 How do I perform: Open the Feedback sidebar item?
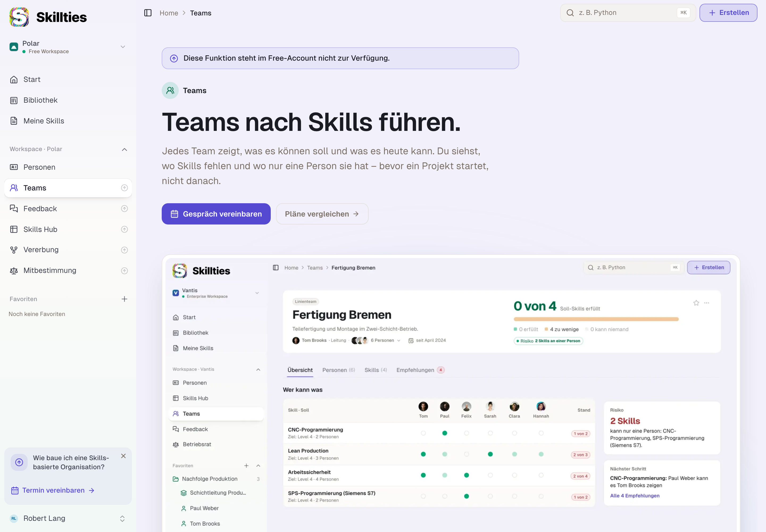pos(68,209)
